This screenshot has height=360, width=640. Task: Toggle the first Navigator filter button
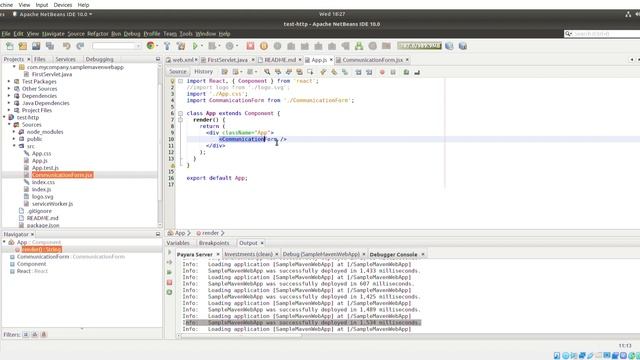(26, 335)
